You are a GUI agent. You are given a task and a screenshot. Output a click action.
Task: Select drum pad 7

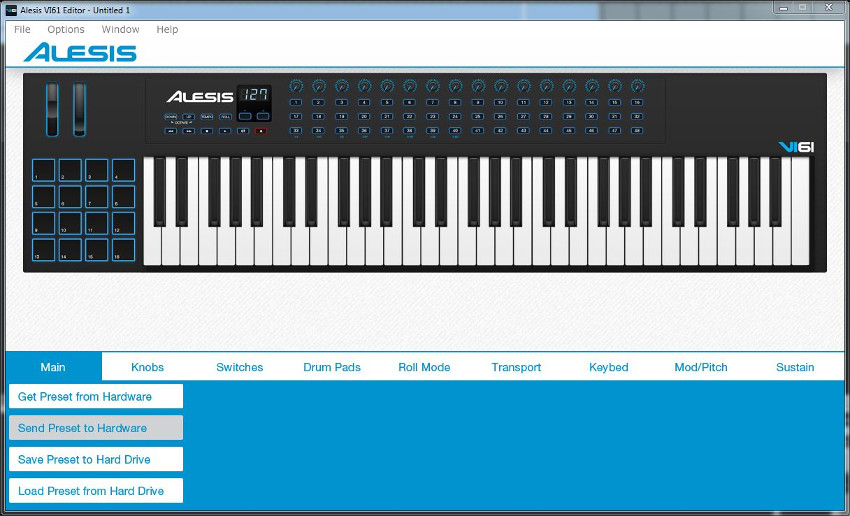point(96,197)
